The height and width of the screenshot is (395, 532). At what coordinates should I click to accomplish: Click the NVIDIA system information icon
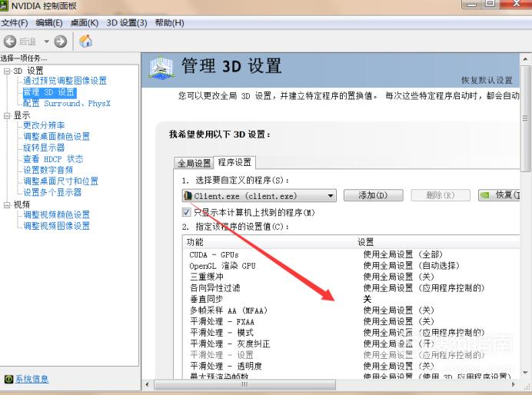tap(8, 379)
